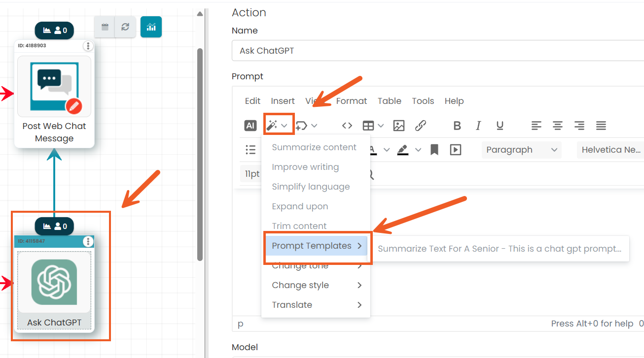Align text right

(x=579, y=126)
